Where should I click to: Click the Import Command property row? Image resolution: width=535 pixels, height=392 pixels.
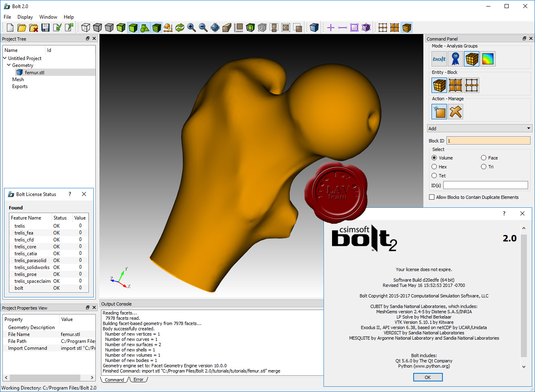click(49, 348)
